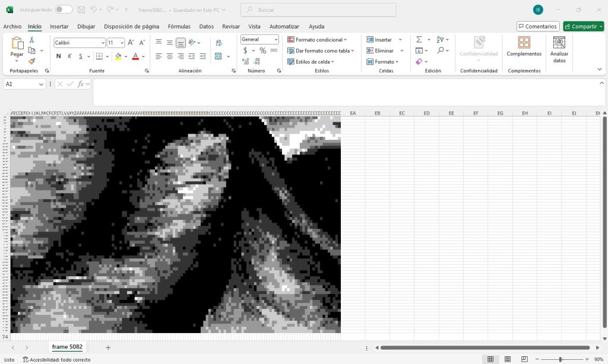
Task: Click the AutoSum sigma icon
Action: click(x=419, y=40)
